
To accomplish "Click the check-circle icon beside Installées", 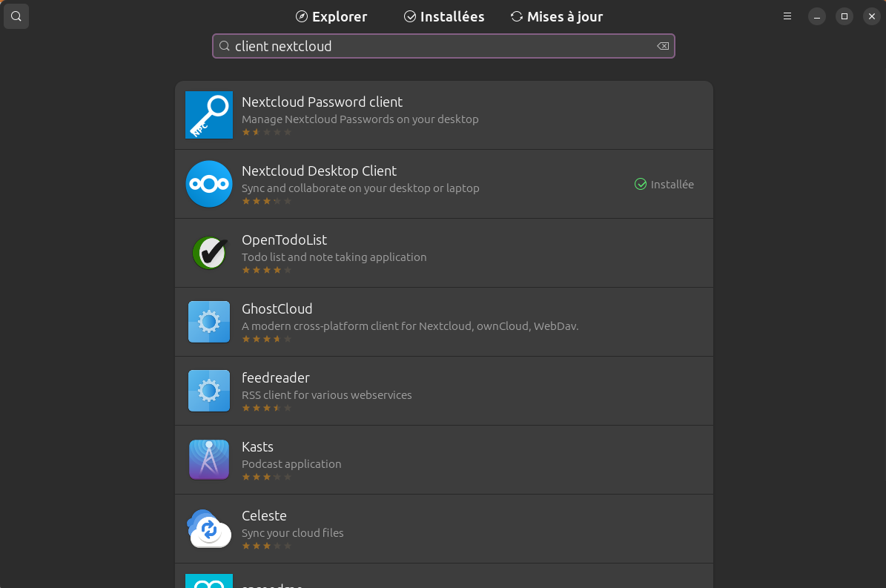I will click(410, 17).
